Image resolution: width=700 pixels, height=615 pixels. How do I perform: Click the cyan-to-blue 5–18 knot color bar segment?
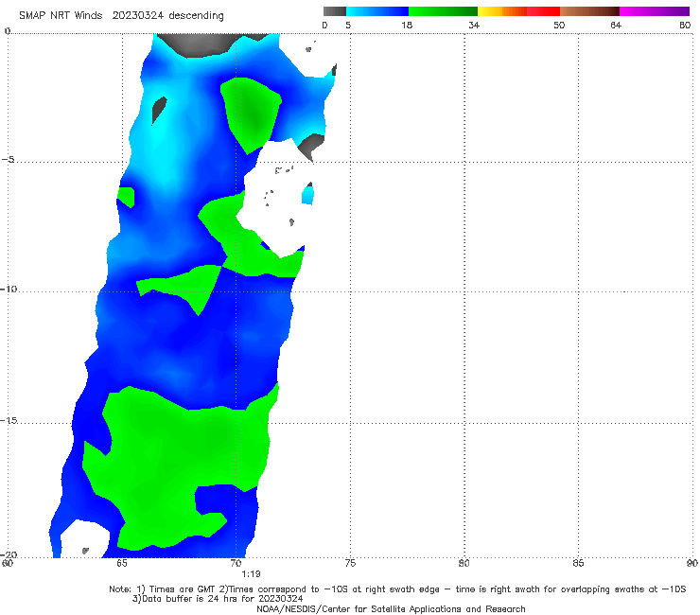coord(377,11)
